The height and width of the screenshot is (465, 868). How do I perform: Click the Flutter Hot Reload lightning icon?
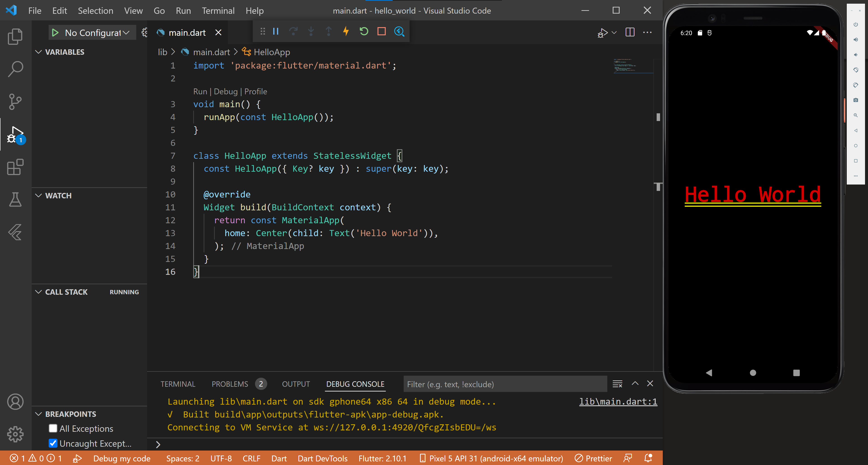(346, 32)
